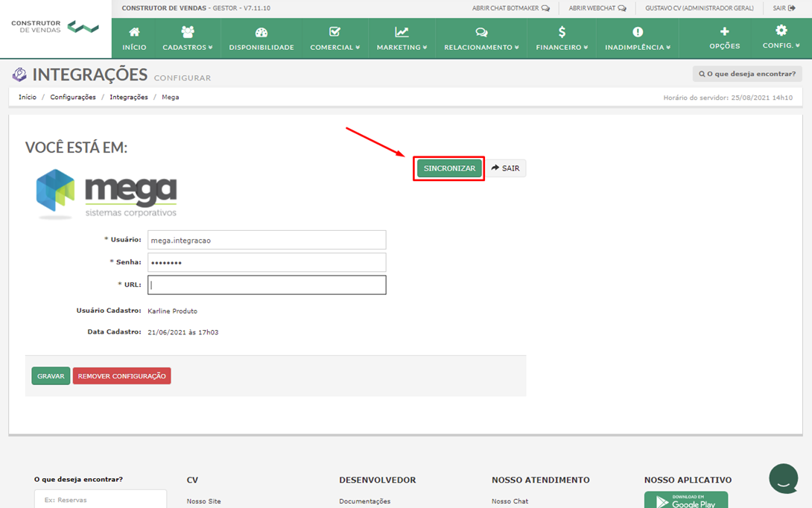812x508 pixels.
Task: Click Abrir Chat Botmaker link
Action: click(510, 8)
